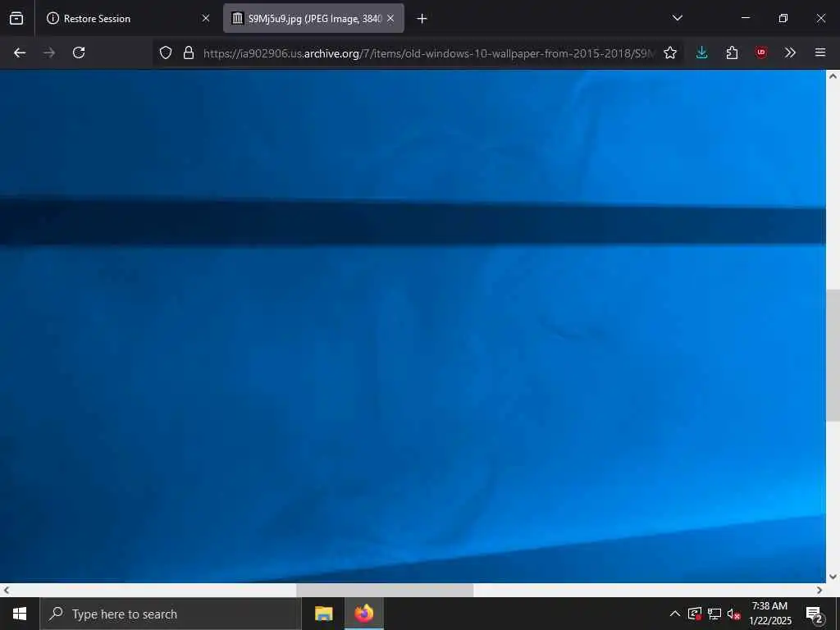Screen dimensions: 840x630
Task: Open the uBlock Origin extension icon
Action: pos(760,52)
